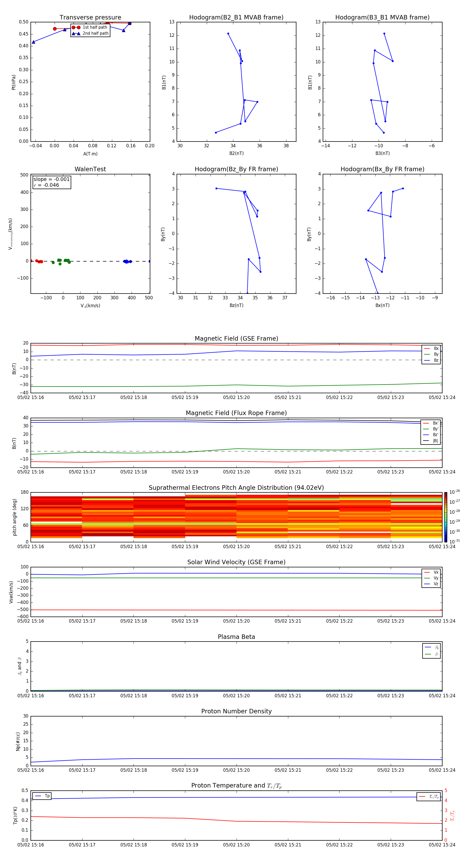
Task: Select the βp entry in Plasma Beta legend
Action: (431, 647)
